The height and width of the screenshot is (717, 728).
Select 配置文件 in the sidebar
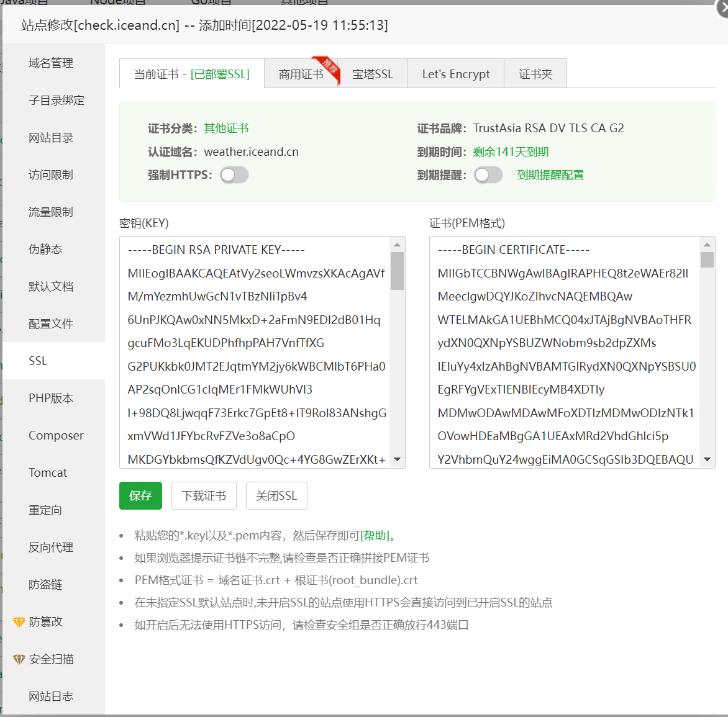click(51, 323)
